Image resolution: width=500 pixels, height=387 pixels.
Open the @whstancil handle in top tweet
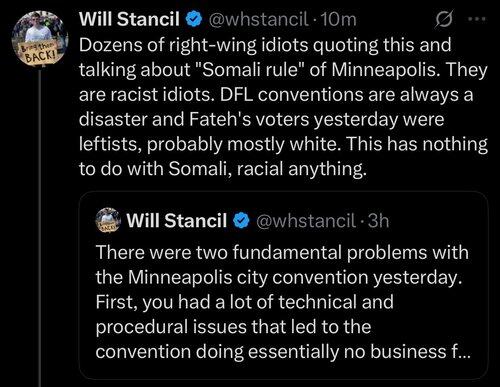pos(258,19)
